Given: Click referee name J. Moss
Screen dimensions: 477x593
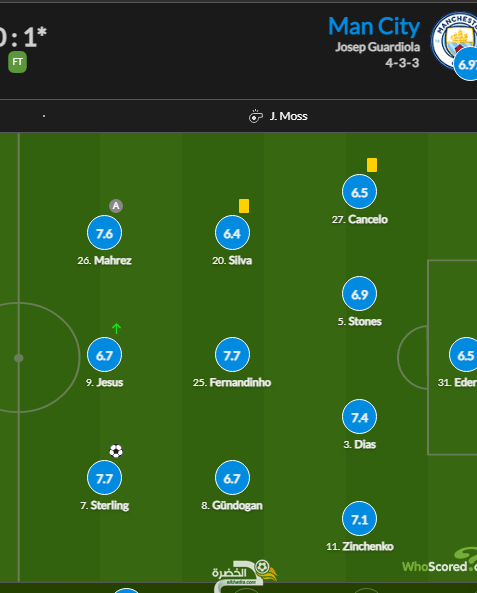Looking at the screenshot, I should [x=289, y=116].
